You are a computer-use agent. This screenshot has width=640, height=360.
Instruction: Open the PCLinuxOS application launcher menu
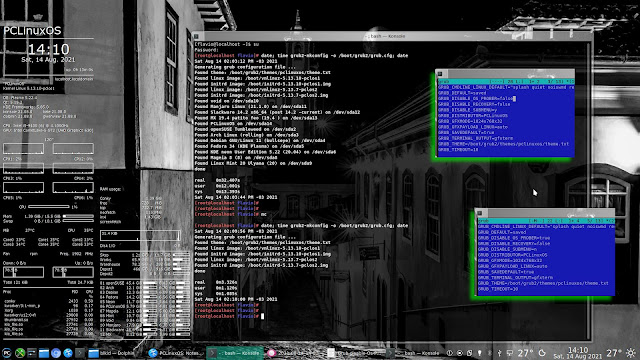pyautogui.click(x=7, y=353)
